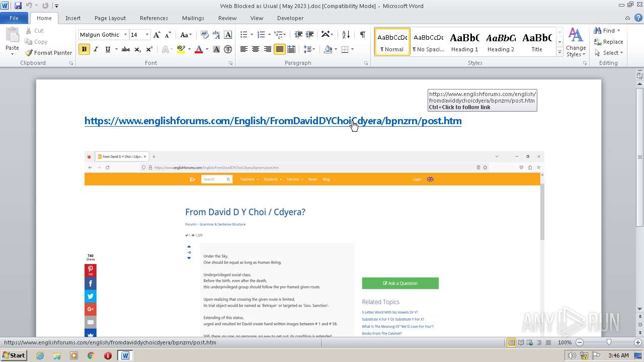Click the Character Shading icon
Screen dimensions: 644x362
pos(216,49)
